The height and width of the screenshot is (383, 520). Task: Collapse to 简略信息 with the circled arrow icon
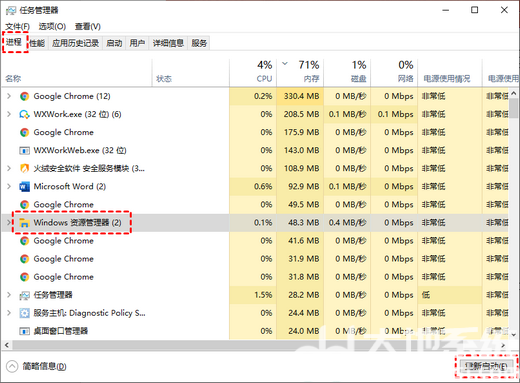click(12, 366)
